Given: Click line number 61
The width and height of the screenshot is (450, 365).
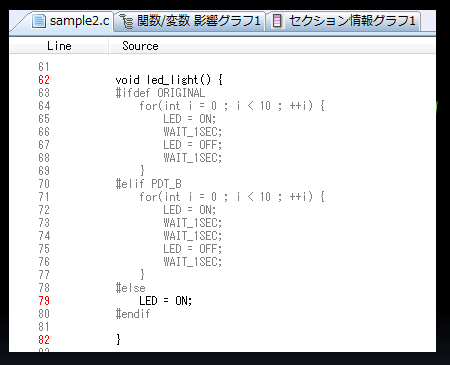Looking at the screenshot, I should coord(44,67).
